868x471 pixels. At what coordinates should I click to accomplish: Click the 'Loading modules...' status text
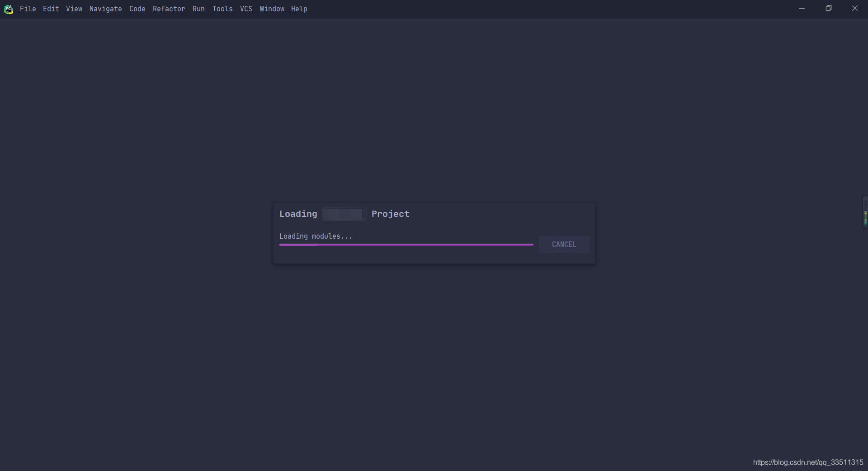(x=316, y=236)
